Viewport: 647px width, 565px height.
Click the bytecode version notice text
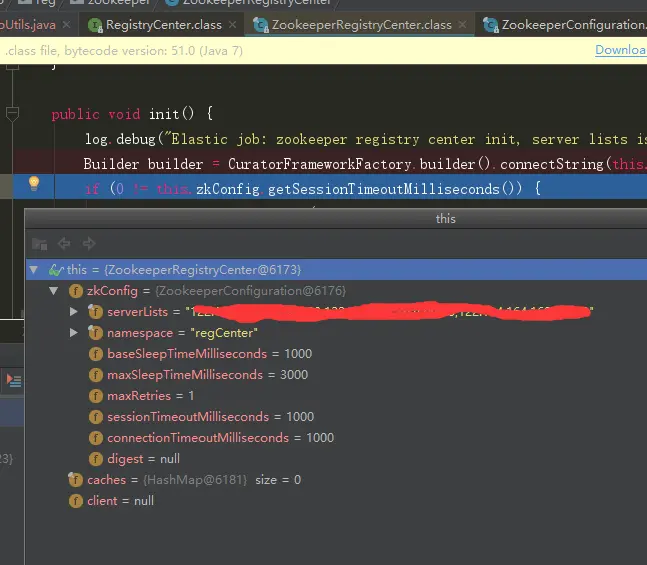click(124, 51)
